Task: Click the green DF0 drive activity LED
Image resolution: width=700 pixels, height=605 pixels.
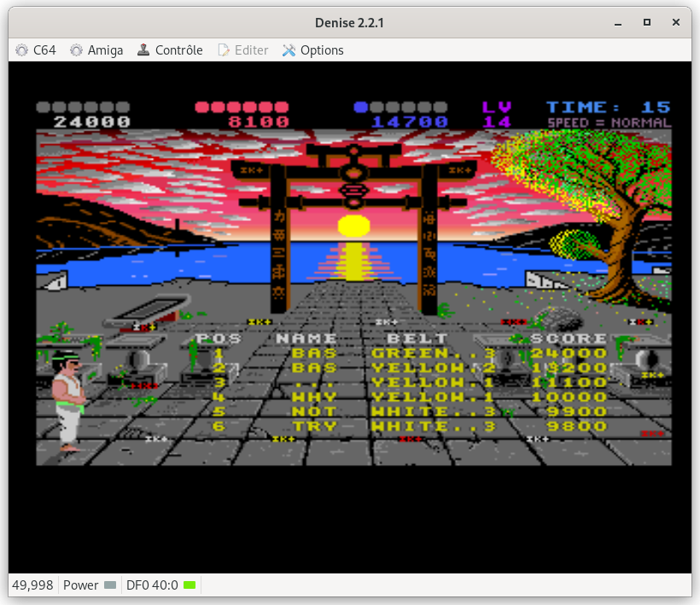Action: point(190,585)
